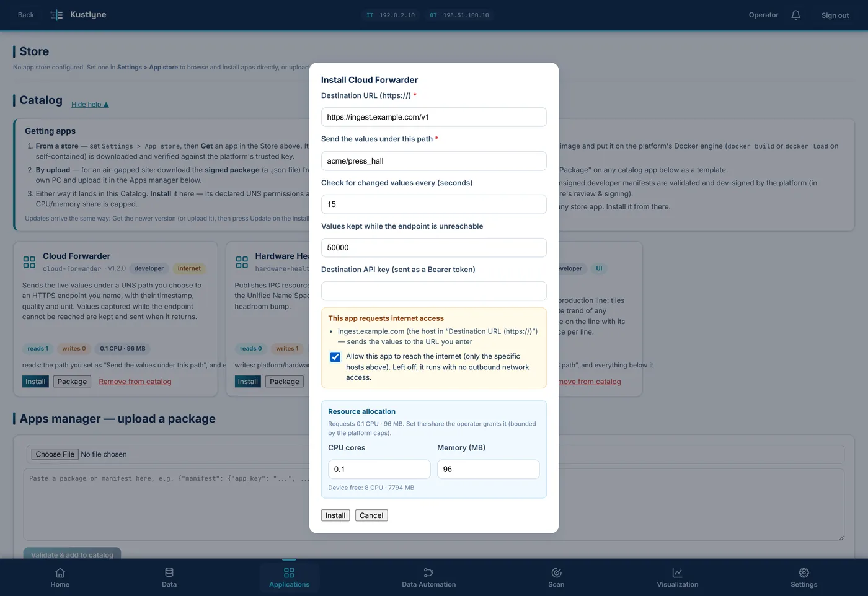Click the Hardware Health app grid icon
This screenshot has height=596, width=868.
242,262
